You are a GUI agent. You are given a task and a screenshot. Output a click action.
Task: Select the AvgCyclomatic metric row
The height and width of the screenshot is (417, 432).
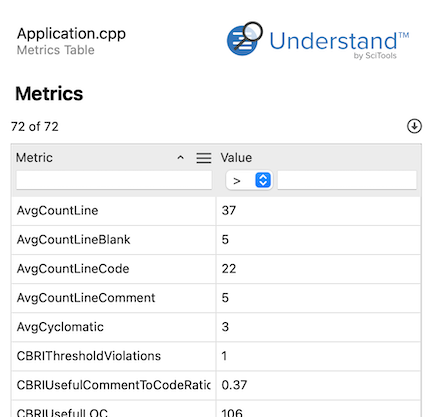(216, 327)
